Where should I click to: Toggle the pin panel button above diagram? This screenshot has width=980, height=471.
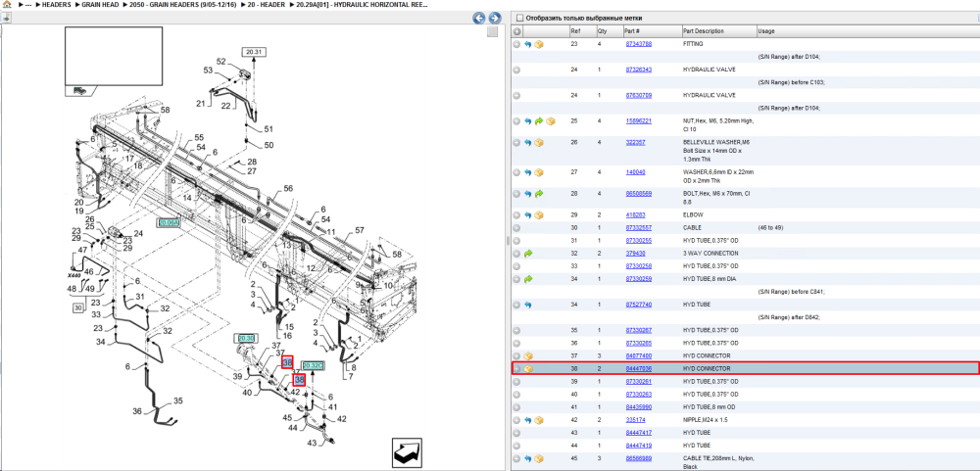tap(6, 18)
